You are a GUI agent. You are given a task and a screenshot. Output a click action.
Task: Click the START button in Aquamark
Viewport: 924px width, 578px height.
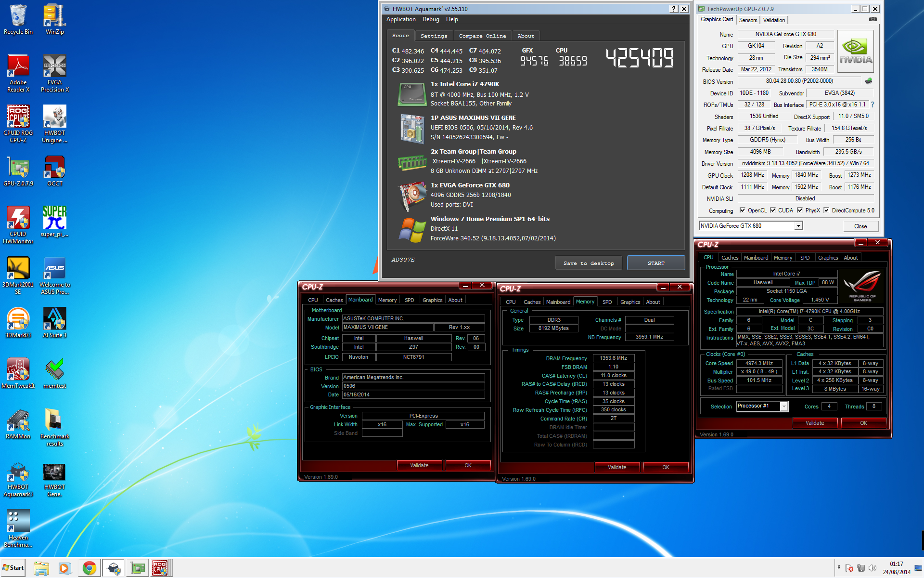tap(656, 263)
